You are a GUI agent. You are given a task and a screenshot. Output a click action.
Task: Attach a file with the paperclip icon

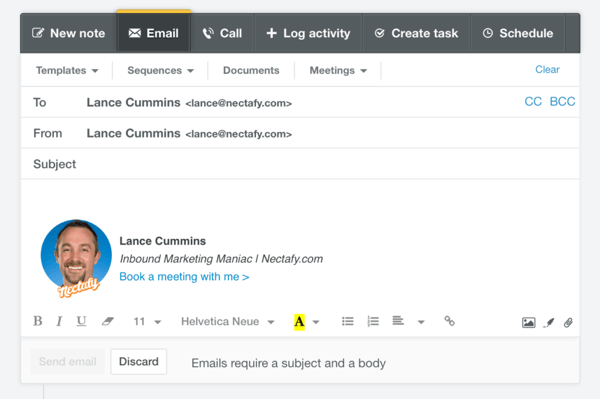tap(568, 322)
